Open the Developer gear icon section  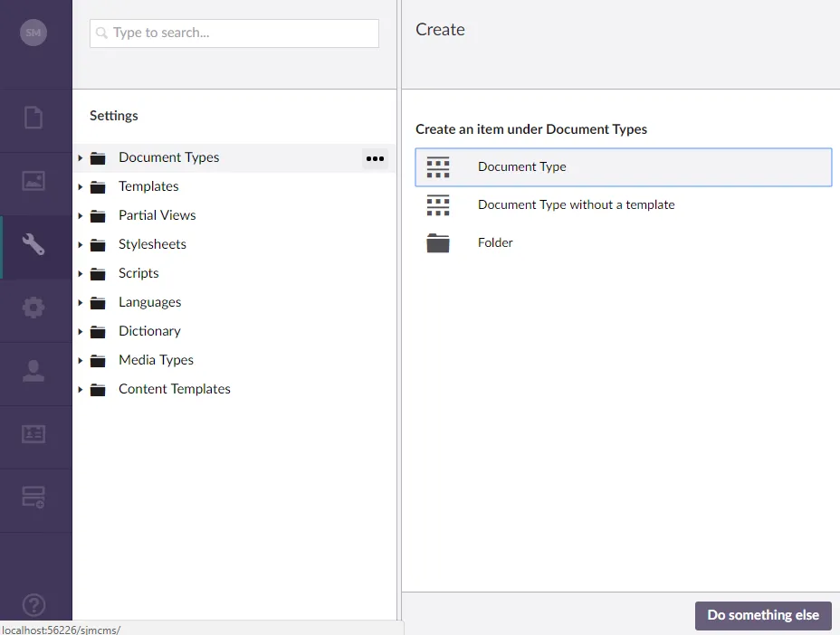[33, 308]
